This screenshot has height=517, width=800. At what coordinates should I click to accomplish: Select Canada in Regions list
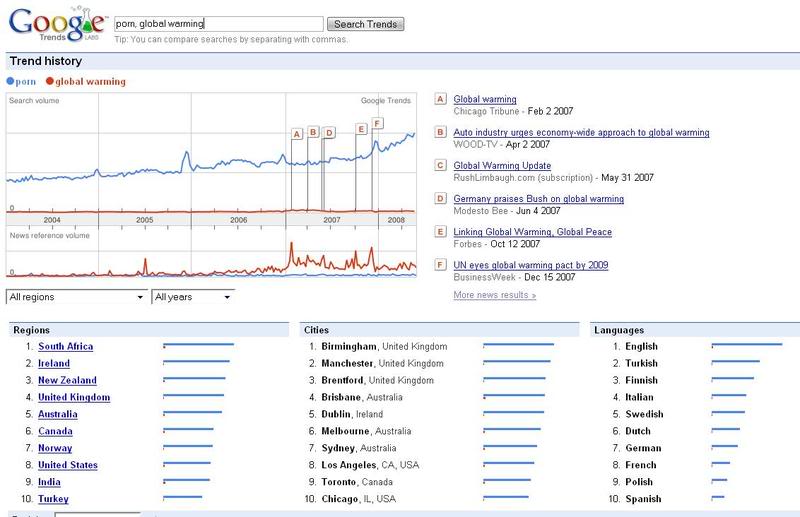point(55,431)
